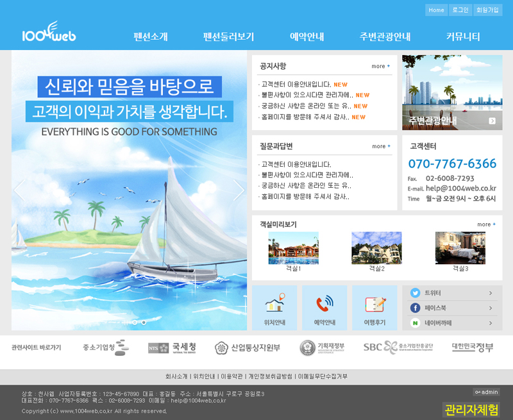Open the travel review notepad icon
Image resolution: width=513 pixels, height=420 pixels.
tap(374, 303)
